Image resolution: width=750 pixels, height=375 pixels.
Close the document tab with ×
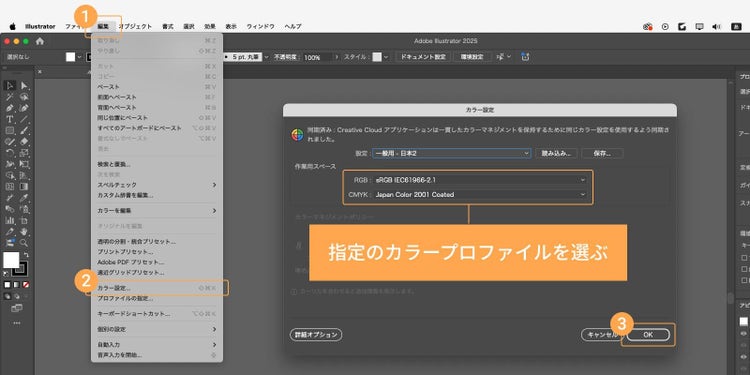[x=40, y=72]
